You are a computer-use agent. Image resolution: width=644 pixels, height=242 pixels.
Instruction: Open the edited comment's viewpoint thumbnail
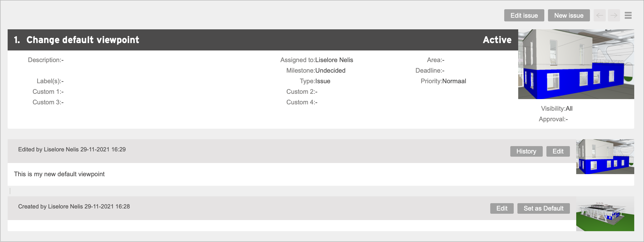coord(605,157)
